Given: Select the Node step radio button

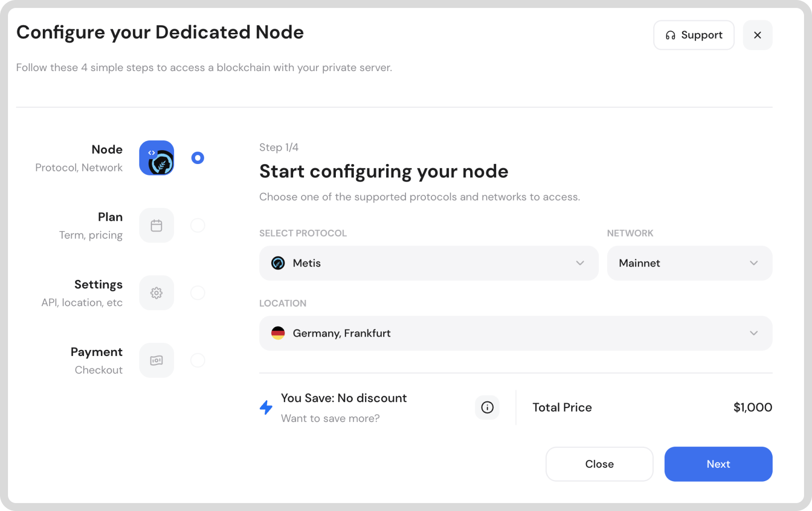Looking at the screenshot, I should [198, 158].
